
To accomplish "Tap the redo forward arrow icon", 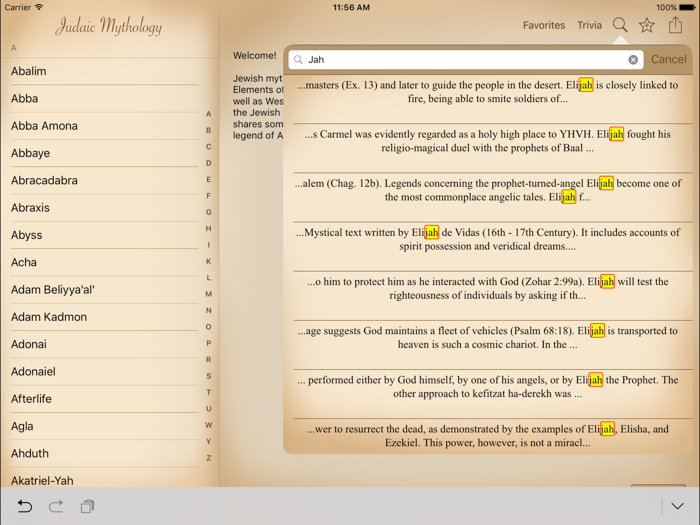I will pos(56,507).
